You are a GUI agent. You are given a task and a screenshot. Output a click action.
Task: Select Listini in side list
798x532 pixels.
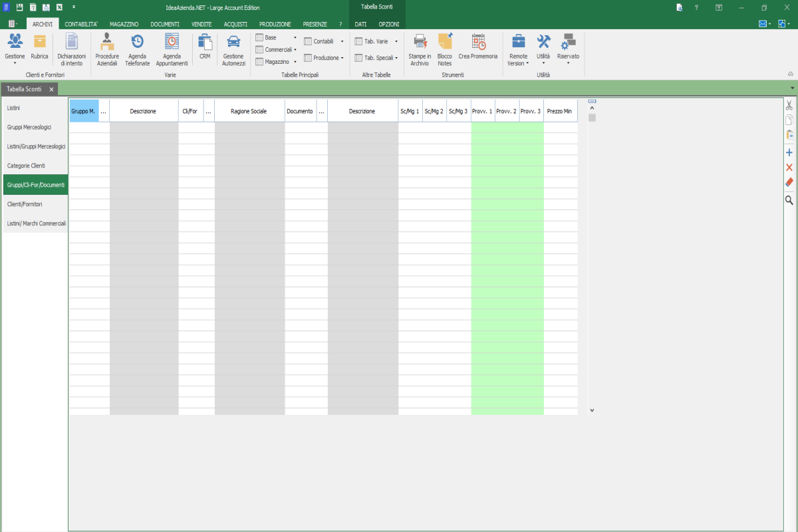click(x=35, y=107)
